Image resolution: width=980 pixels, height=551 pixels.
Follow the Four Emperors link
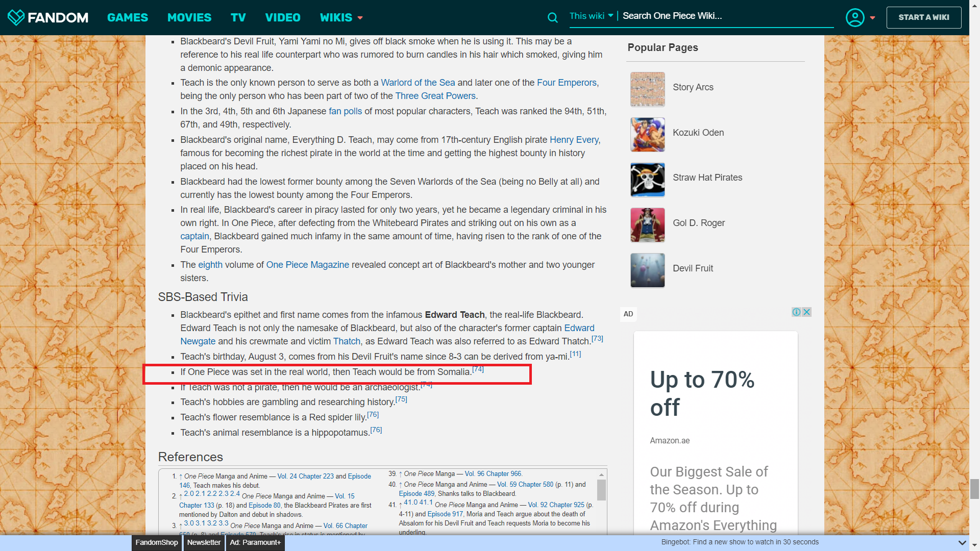point(567,83)
